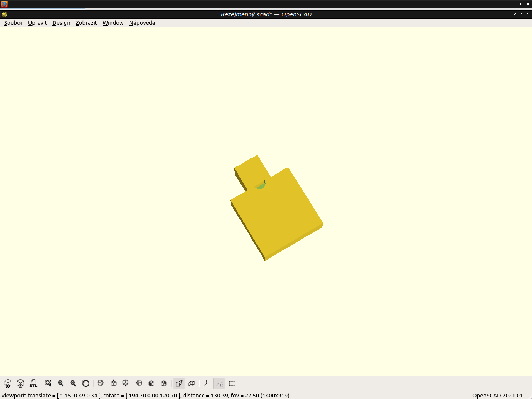Switch to front view
This screenshot has height=399, width=532.
pos(151,383)
